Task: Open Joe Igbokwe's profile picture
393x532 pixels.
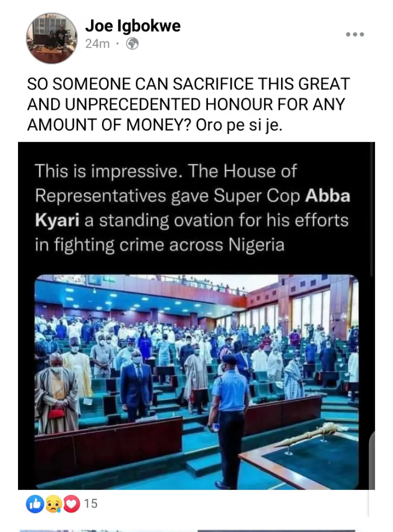Action: click(x=52, y=38)
